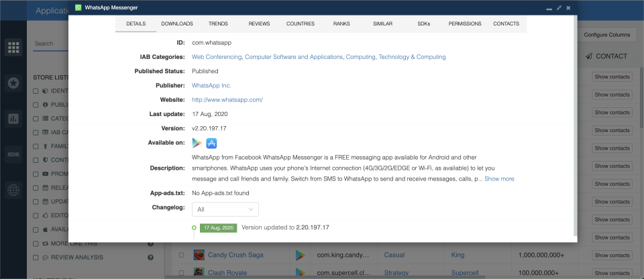
Task: Open the bar chart icon in sidebar
Action: (13, 119)
